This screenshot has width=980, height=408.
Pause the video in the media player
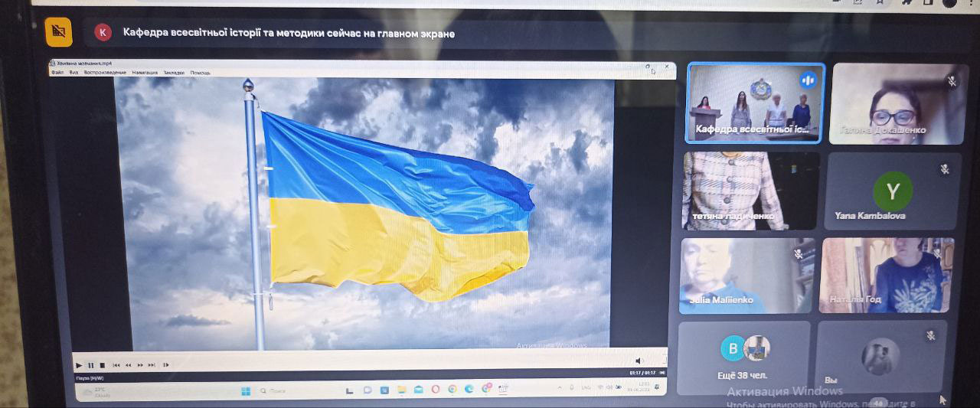point(90,365)
